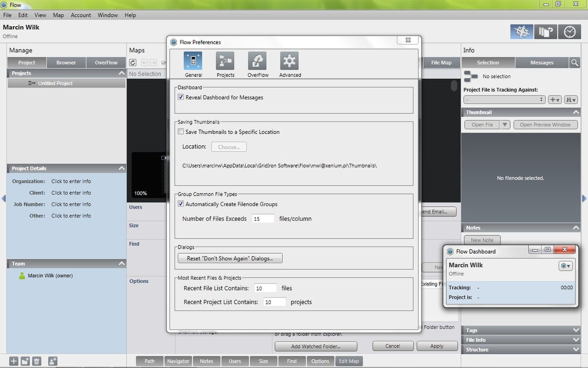Open the Account menu
588x368 pixels.
(x=81, y=15)
